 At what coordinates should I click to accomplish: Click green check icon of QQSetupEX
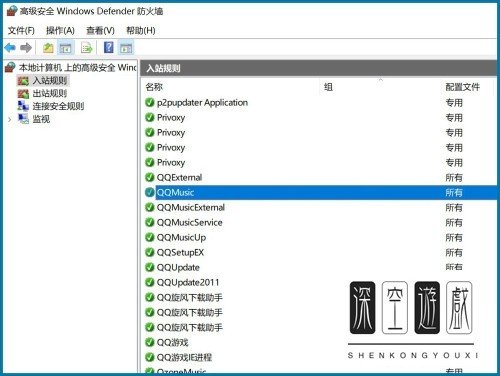150,252
